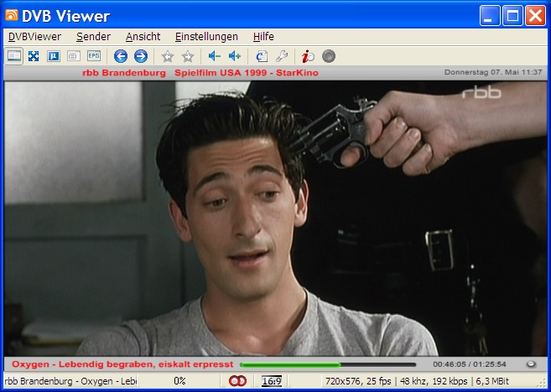Minimize the DVB Viewer window
Screen dimensions: 551x392
pos(490,15)
